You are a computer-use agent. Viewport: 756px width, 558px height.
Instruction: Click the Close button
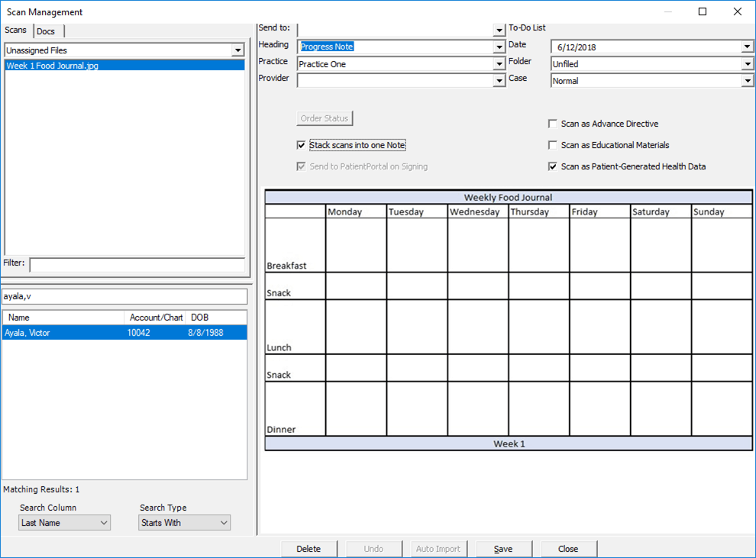568,549
